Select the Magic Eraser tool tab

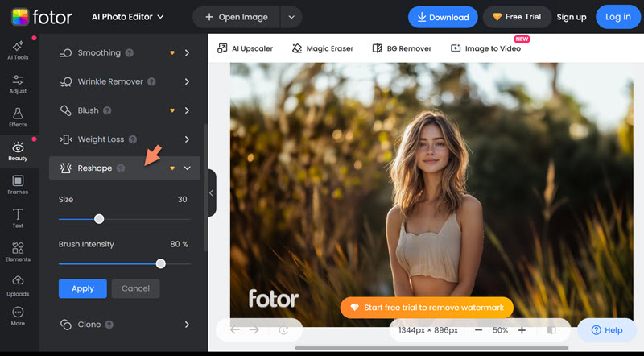click(x=323, y=48)
